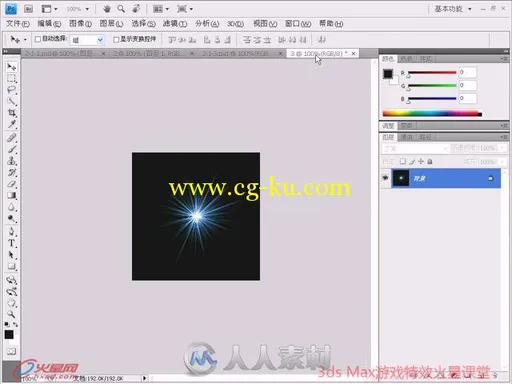Switch to the 通道 tab in Layers panel
The width and height of the screenshot is (512, 384).
pos(406,137)
